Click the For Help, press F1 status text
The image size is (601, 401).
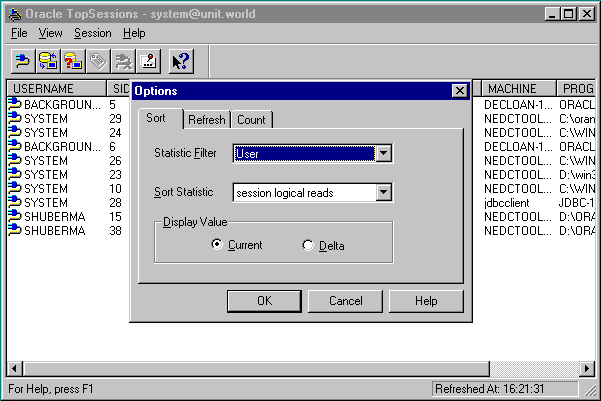[x=51, y=389]
